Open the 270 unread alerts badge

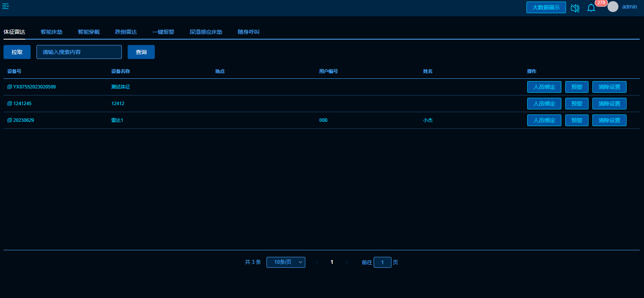tap(601, 3)
